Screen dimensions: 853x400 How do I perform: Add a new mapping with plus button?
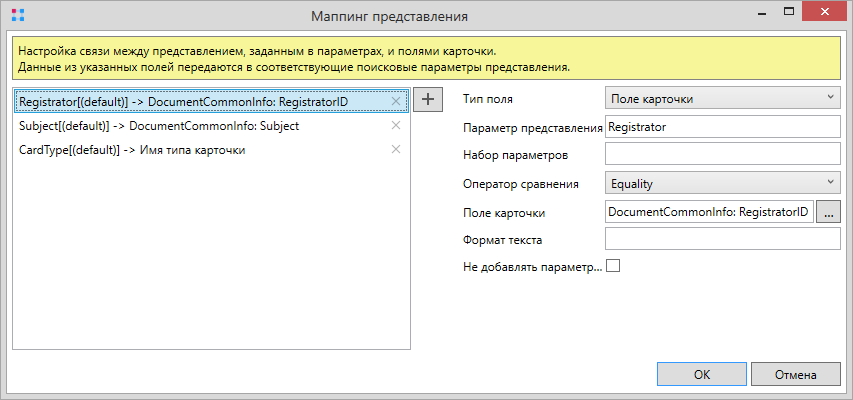(428, 99)
